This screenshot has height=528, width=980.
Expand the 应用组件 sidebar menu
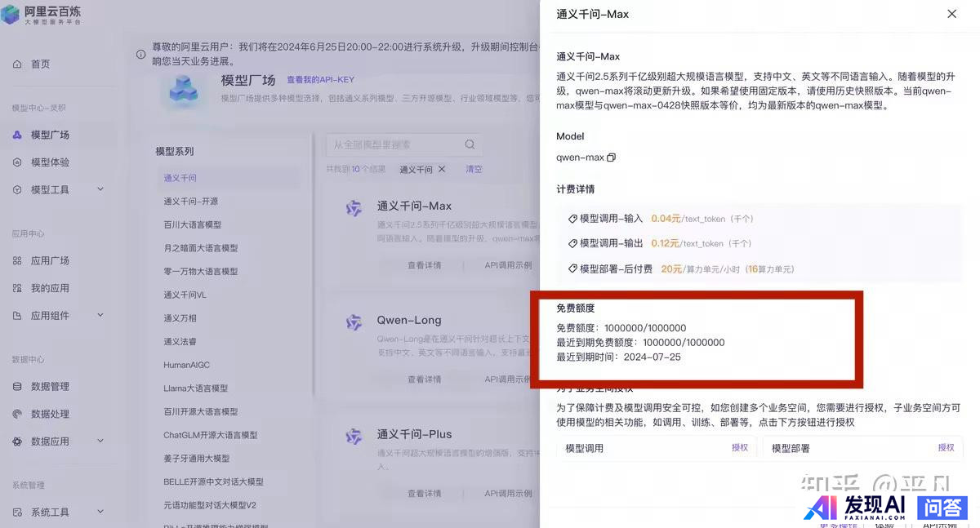tap(100, 315)
